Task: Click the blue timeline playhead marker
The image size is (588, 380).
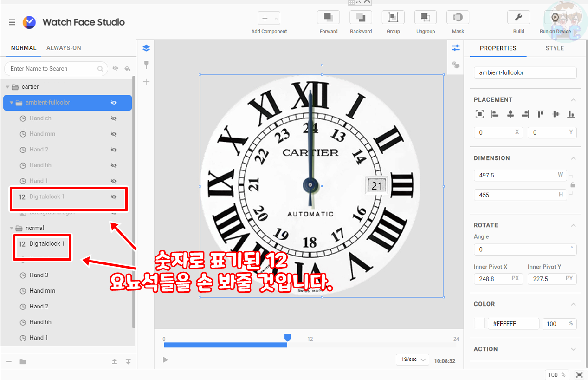Action: tap(287, 338)
